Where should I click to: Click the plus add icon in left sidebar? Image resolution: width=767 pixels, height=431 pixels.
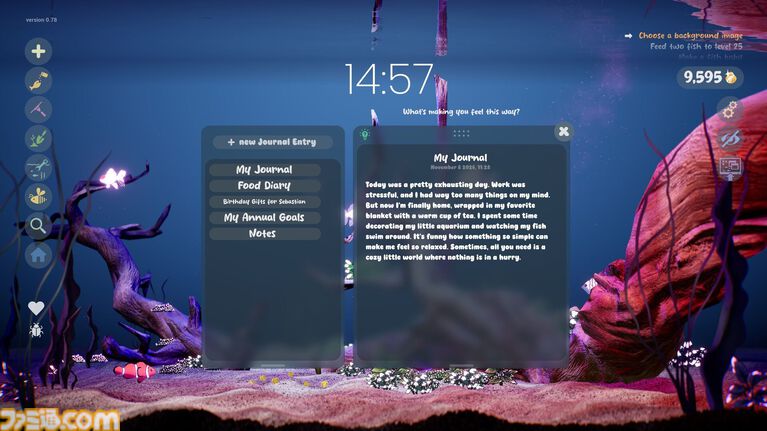[x=38, y=51]
